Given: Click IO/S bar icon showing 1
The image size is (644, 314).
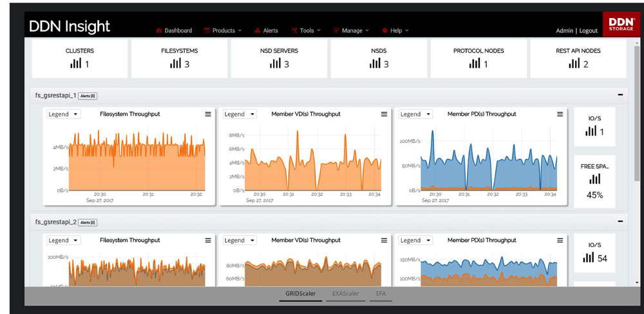Looking at the screenshot, I should coord(591,131).
